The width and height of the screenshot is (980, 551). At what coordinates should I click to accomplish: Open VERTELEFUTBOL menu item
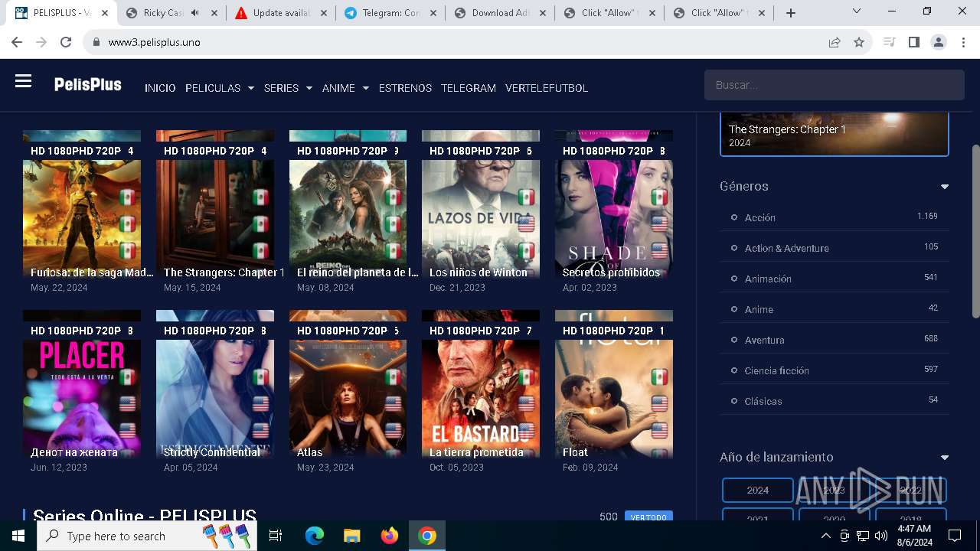[547, 88]
